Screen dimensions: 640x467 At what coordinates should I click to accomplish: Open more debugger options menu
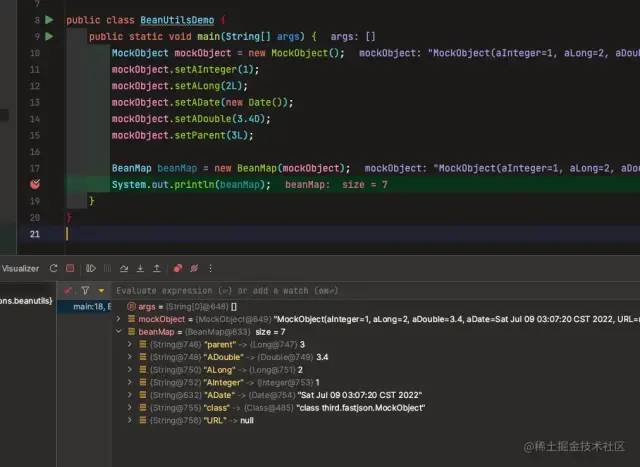coord(210,268)
